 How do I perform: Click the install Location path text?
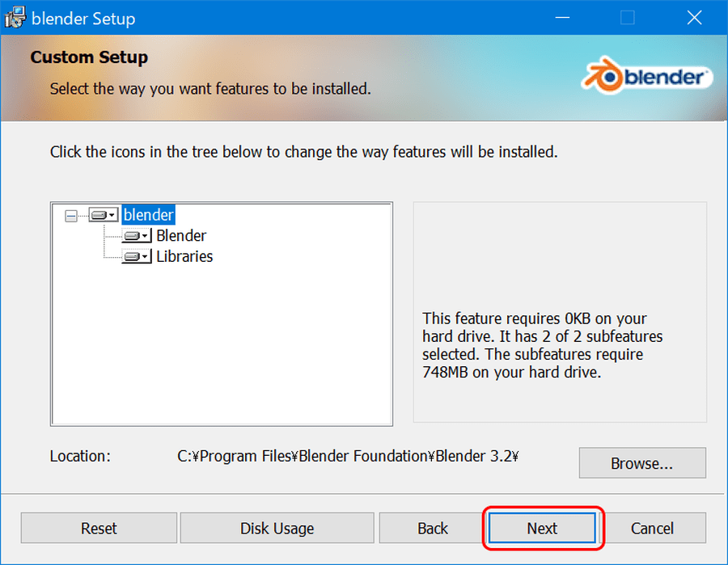tap(348, 456)
